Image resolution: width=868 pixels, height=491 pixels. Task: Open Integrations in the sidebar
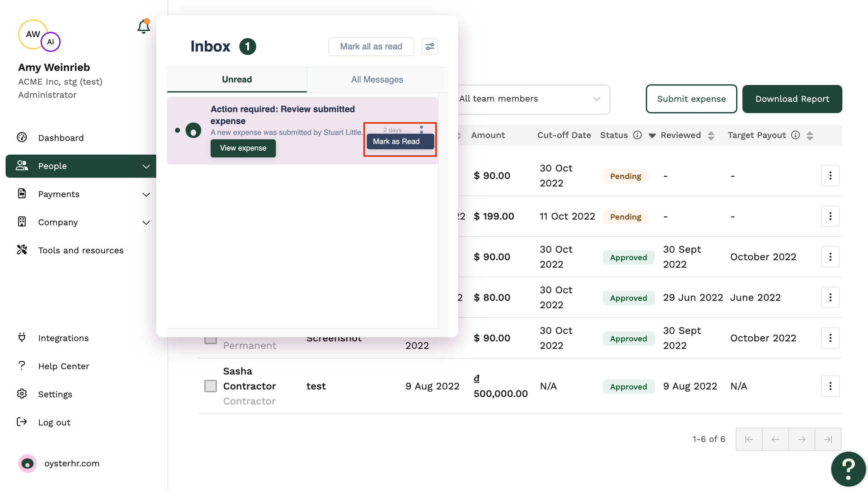63,338
